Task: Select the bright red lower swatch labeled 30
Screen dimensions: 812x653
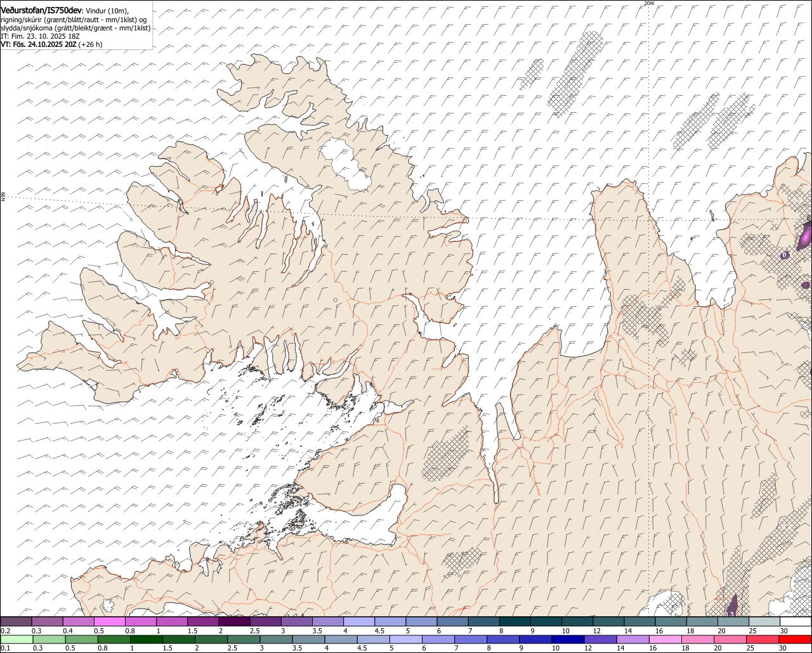Action: (x=796, y=639)
